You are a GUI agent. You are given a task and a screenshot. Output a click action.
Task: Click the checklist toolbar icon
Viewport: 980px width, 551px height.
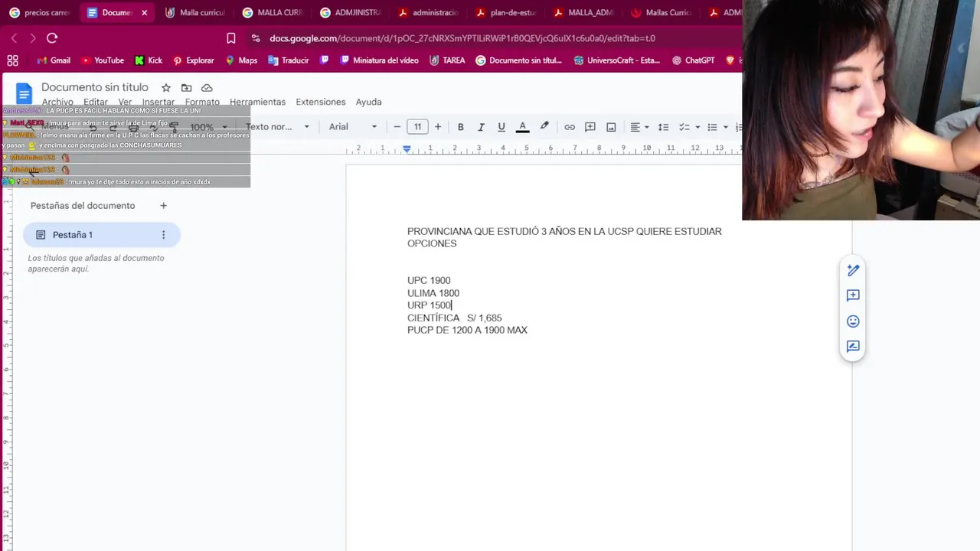coord(684,127)
